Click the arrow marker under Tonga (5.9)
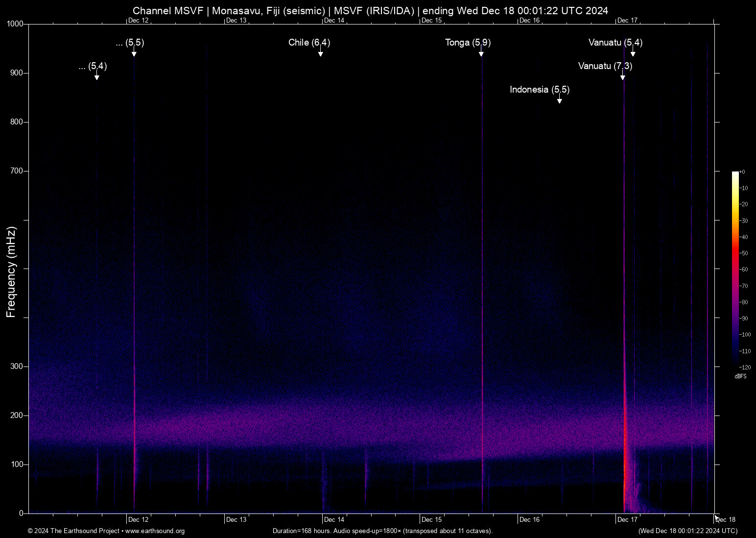 481,53
